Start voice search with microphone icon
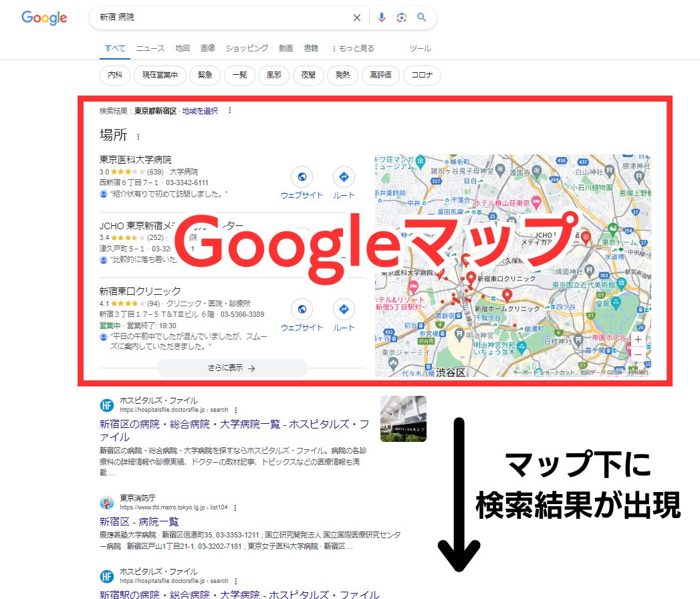 (x=381, y=17)
